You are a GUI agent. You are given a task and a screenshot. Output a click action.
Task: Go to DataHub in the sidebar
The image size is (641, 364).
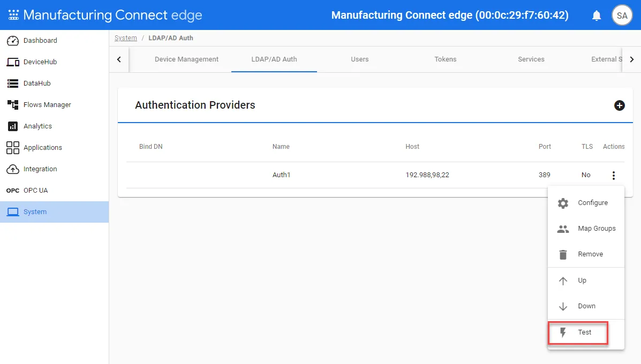(x=55, y=84)
